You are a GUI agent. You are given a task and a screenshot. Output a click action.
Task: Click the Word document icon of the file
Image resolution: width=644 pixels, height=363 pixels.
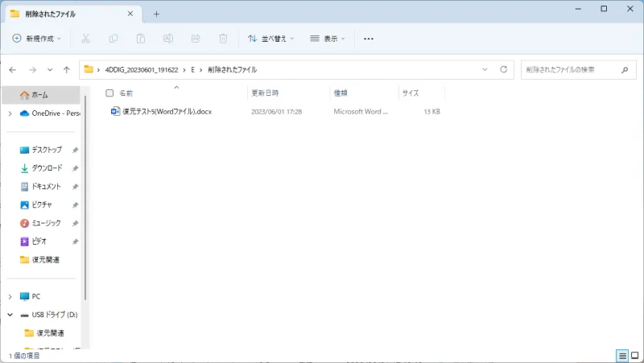[115, 111]
